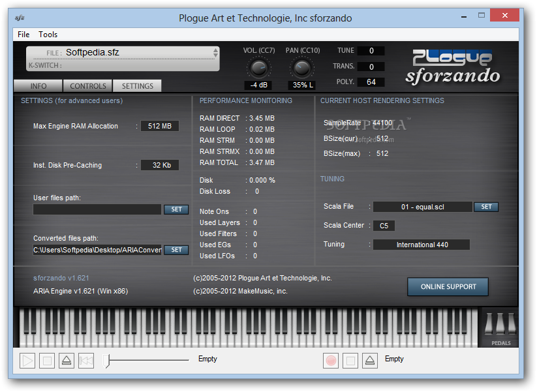Click the MIDI player eject/load button
The width and height of the screenshot is (537, 392).
click(x=67, y=361)
